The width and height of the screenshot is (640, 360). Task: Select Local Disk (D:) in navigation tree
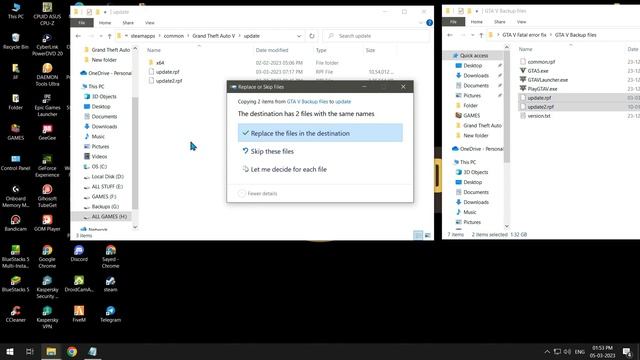(107, 177)
